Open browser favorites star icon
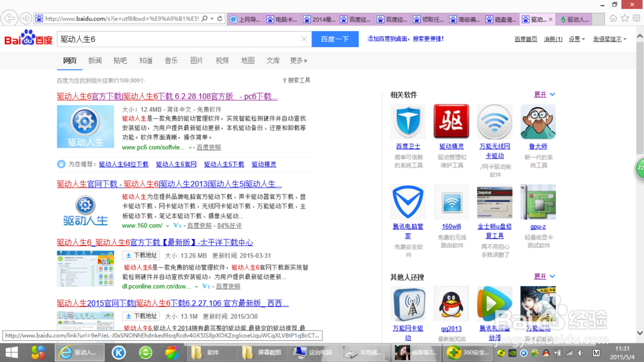Image resolution: width=644 pixels, height=362 pixels. coord(625,19)
